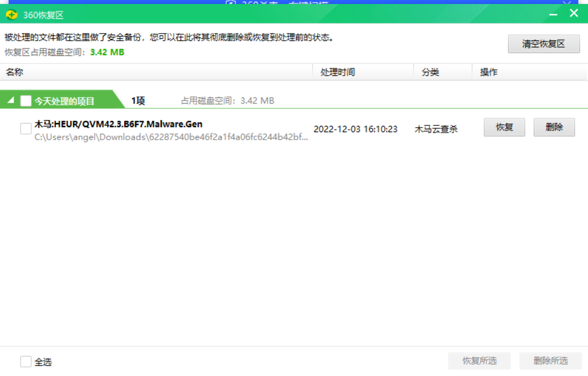
Task: Click the C:\Users\angel\Downloads file path
Action: click(x=171, y=137)
